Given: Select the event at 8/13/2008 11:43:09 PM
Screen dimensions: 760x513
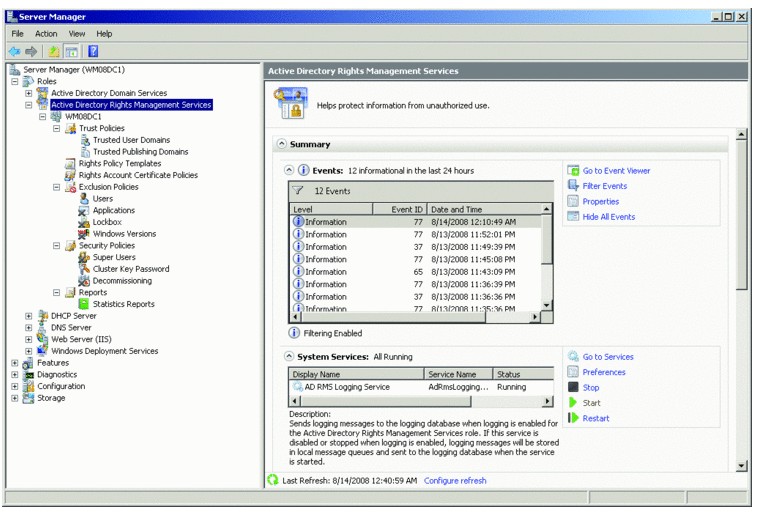Looking at the screenshot, I should 416,272.
